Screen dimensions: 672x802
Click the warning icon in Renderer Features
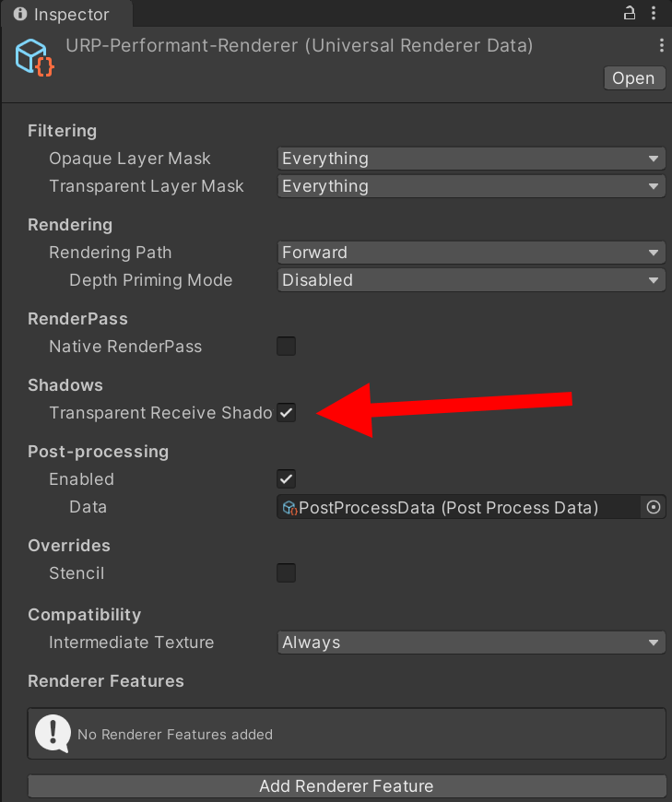click(53, 734)
